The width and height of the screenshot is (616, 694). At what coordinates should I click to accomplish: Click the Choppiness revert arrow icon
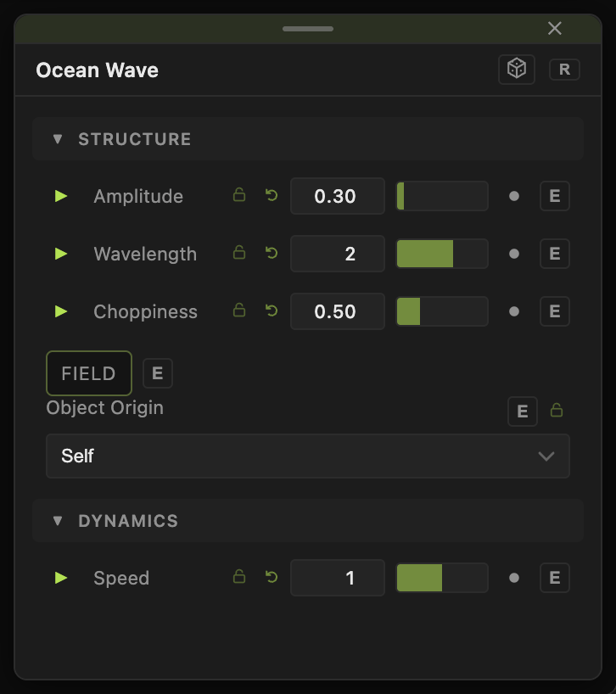pos(272,311)
